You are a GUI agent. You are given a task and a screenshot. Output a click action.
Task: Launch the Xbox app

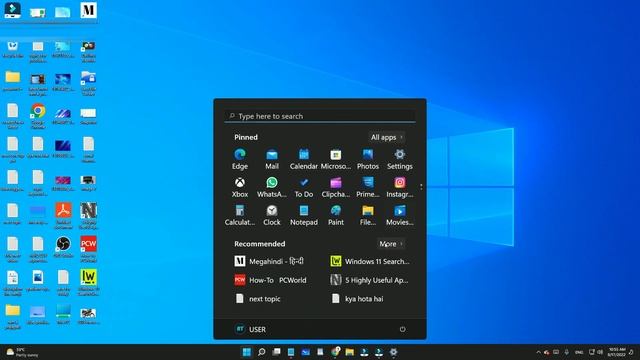click(240, 187)
